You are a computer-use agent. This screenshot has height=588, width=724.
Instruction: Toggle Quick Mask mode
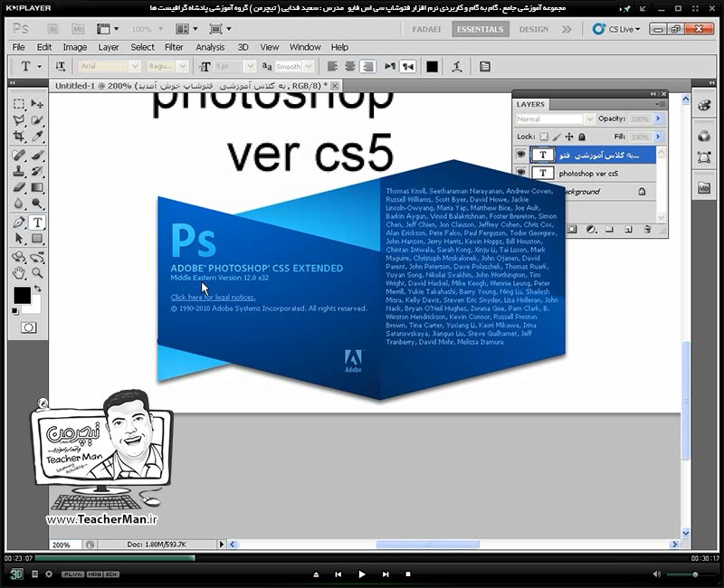tap(28, 327)
